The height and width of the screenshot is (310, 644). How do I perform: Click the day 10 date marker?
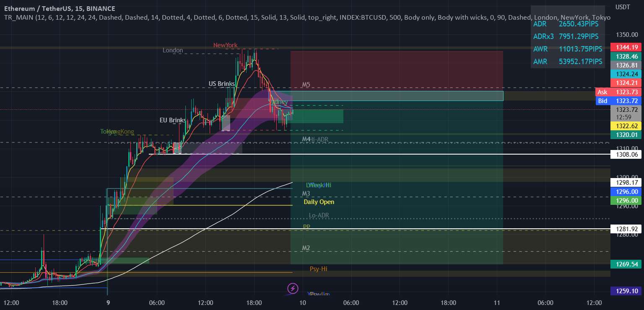tap(302, 302)
